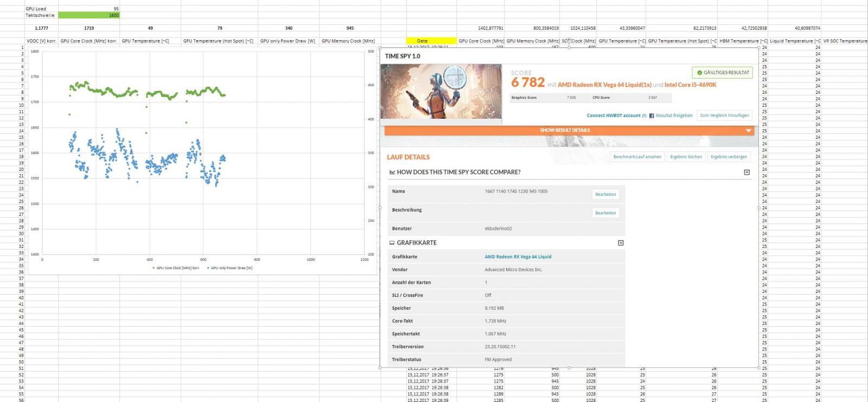868x402 pixels.
Task: Click the Time Spy robot thumbnail image
Action: click(x=441, y=91)
